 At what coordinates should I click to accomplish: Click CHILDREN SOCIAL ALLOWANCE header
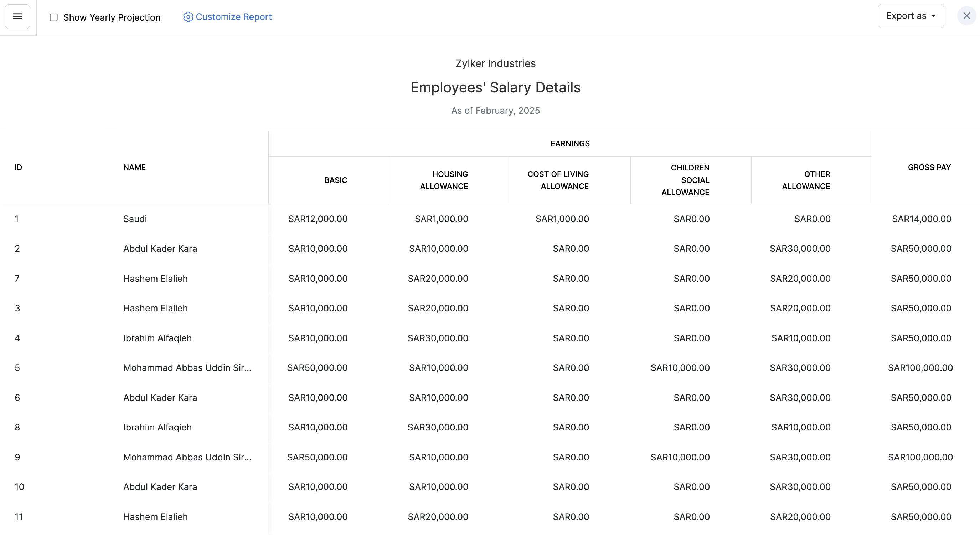coord(685,180)
